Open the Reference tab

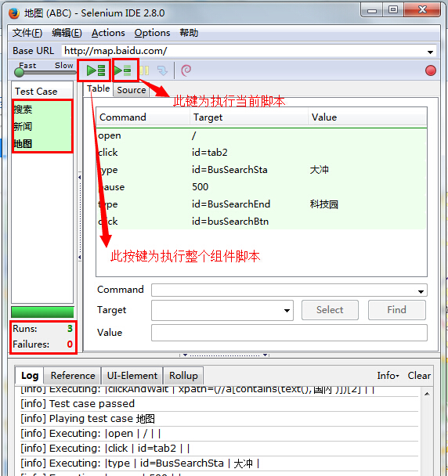point(73,376)
